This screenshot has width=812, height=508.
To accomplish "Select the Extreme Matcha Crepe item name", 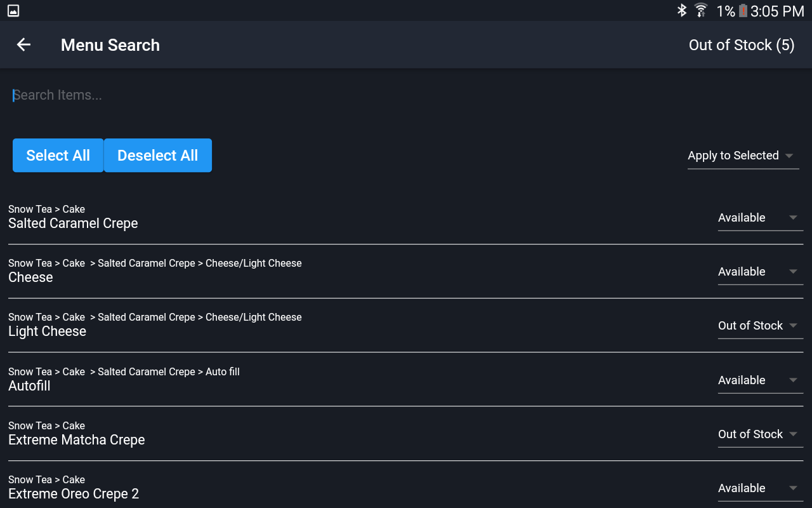I will (x=77, y=440).
